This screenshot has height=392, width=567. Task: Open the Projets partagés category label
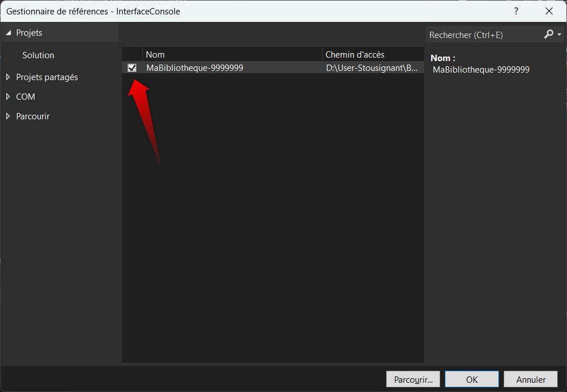(x=47, y=77)
